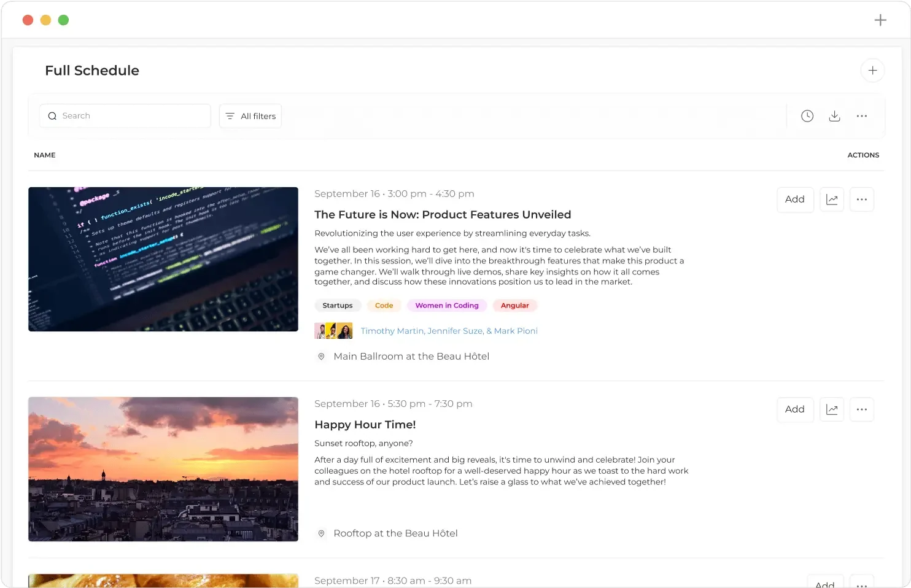Select the Angular tag
This screenshot has width=911, height=588.
click(x=515, y=306)
